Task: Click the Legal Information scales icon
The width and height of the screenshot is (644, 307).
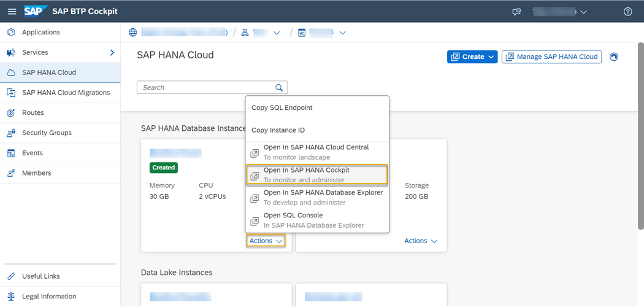Action: pos(12,297)
